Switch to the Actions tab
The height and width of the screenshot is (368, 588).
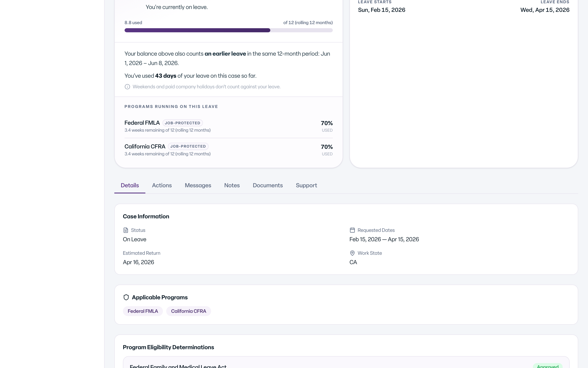162,185
